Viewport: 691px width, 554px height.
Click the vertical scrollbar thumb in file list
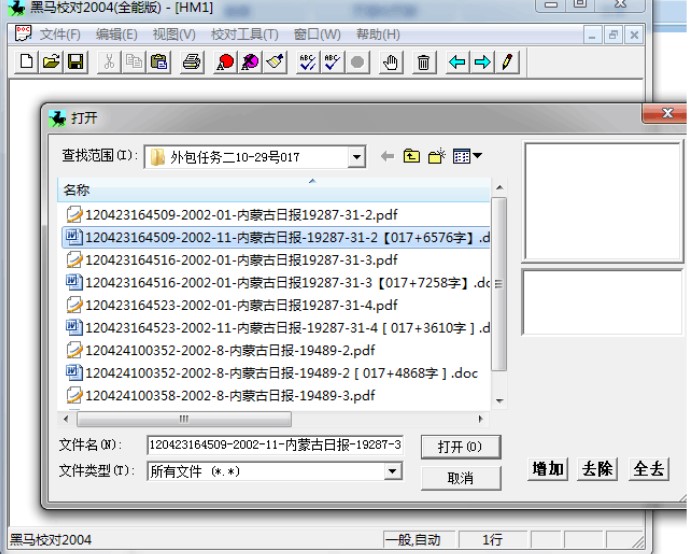click(x=499, y=284)
